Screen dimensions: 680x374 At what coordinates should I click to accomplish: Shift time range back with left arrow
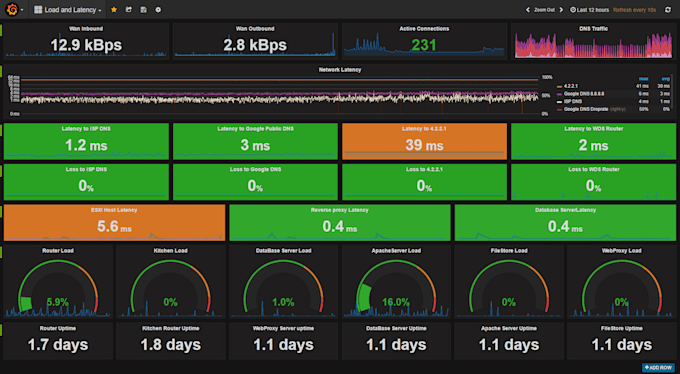pyautogui.click(x=528, y=10)
